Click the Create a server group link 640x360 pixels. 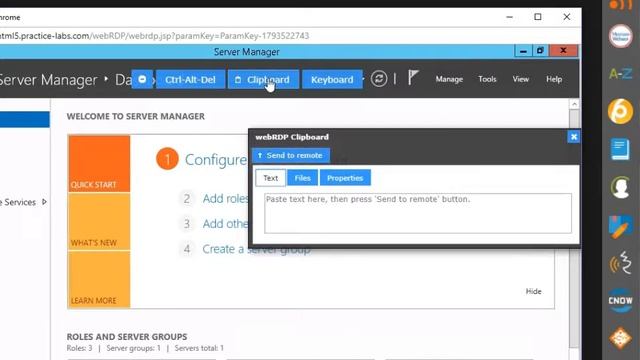pyautogui.click(x=256, y=249)
